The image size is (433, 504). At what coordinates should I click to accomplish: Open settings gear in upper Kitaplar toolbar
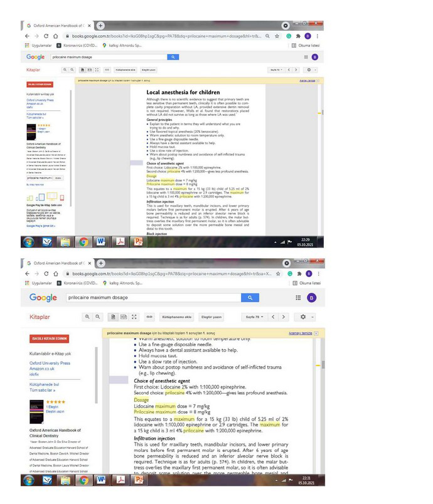pos(309,70)
